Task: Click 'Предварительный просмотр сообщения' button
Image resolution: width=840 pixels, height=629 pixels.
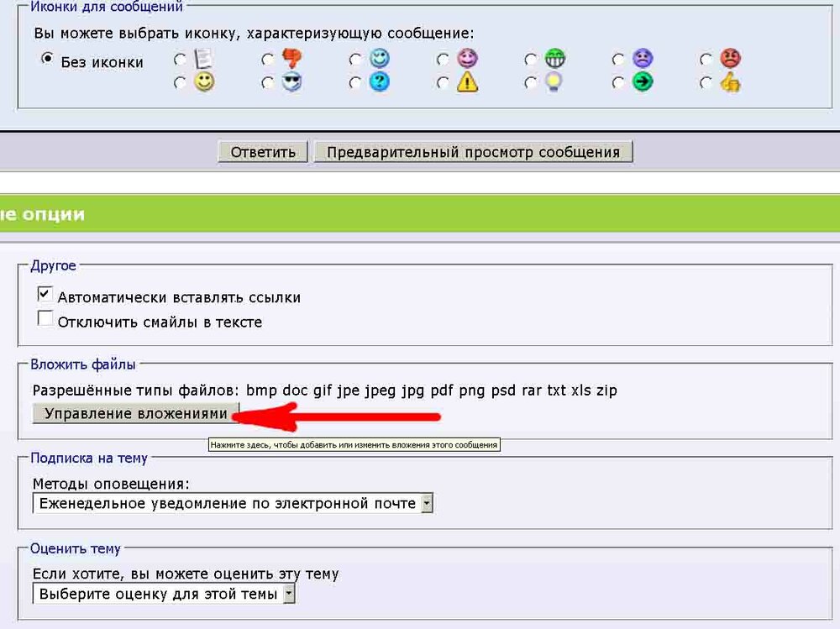Action: (473, 152)
